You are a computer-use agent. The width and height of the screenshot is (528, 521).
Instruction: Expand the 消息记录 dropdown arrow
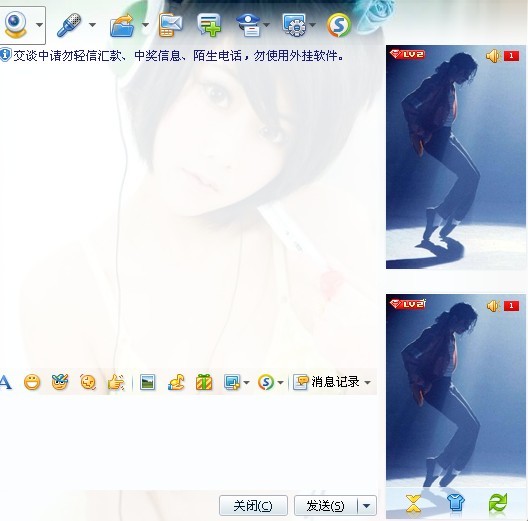(x=368, y=383)
